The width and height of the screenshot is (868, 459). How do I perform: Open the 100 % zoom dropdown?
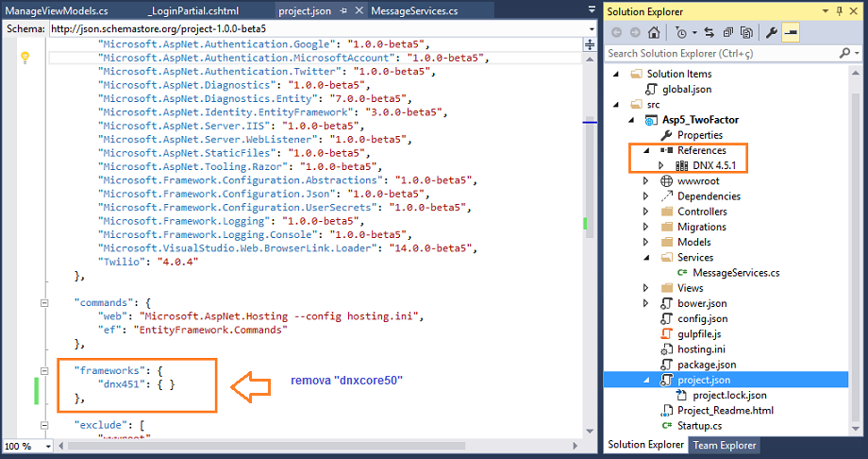click(48, 446)
